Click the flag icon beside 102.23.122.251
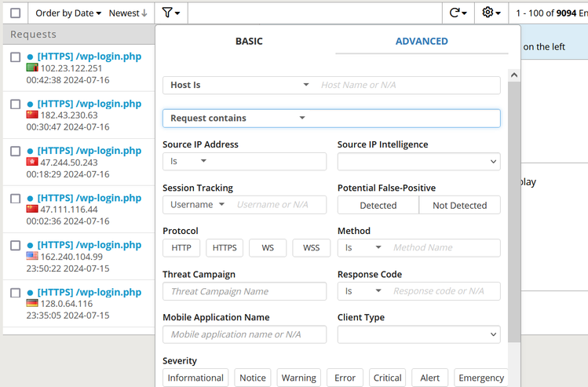The height and width of the screenshot is (387, 588). [32, 68]
